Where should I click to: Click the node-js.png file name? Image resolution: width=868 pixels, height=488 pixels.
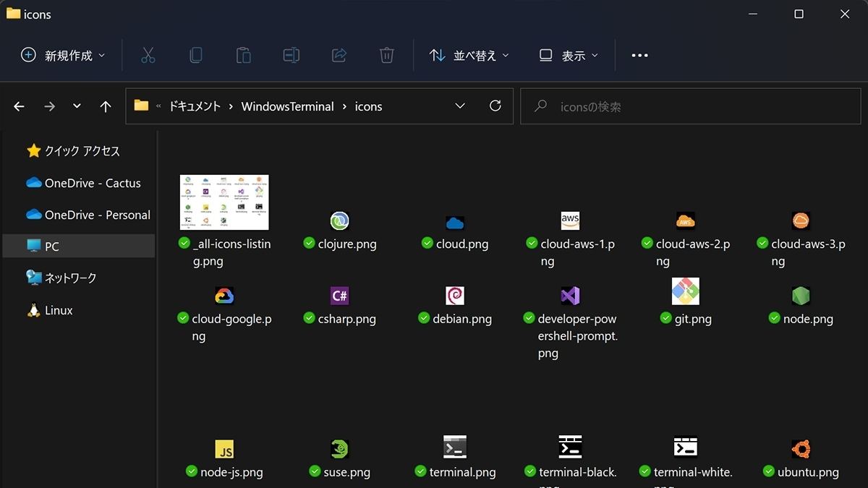(231, 472)
